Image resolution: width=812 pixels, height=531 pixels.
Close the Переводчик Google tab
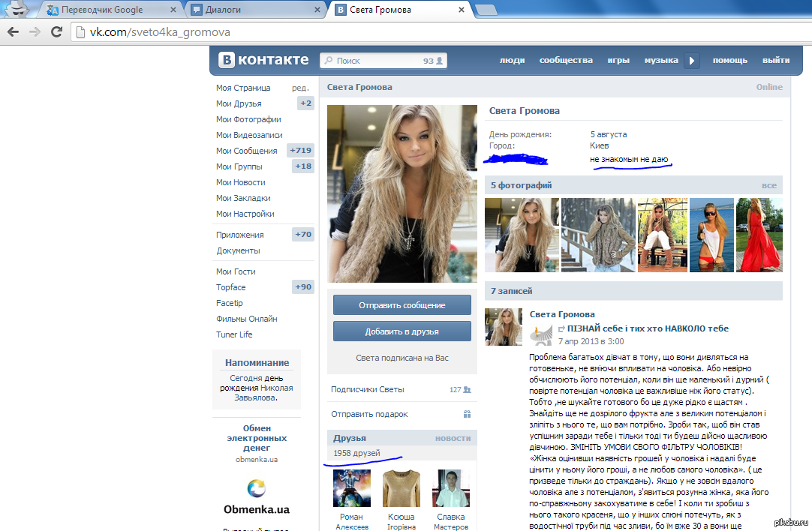[173, 10]
